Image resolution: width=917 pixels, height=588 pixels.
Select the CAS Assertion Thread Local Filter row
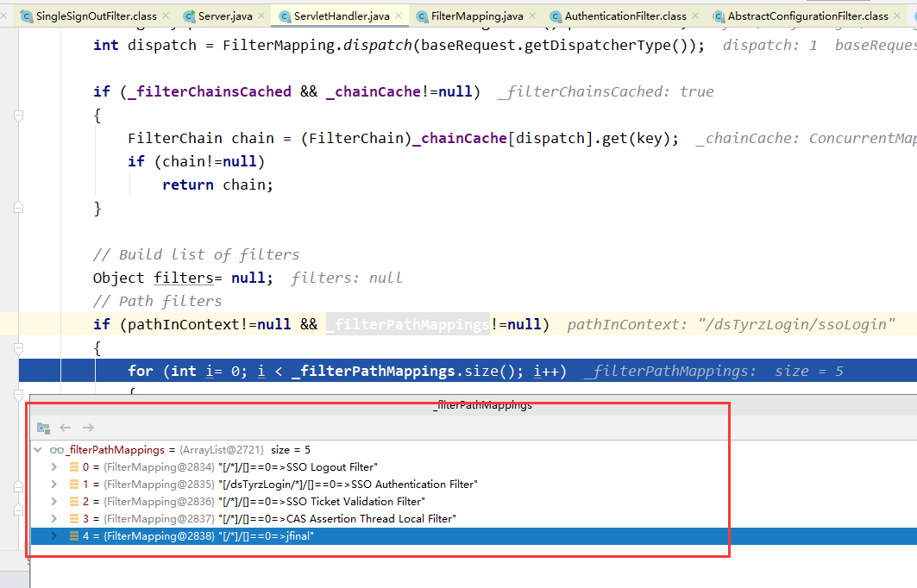pos(474,518)
